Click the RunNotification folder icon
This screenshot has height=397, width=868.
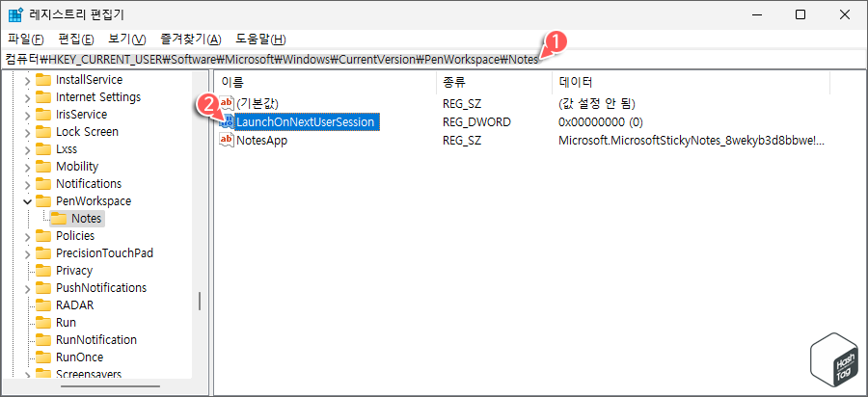click(x=43, y=340)
